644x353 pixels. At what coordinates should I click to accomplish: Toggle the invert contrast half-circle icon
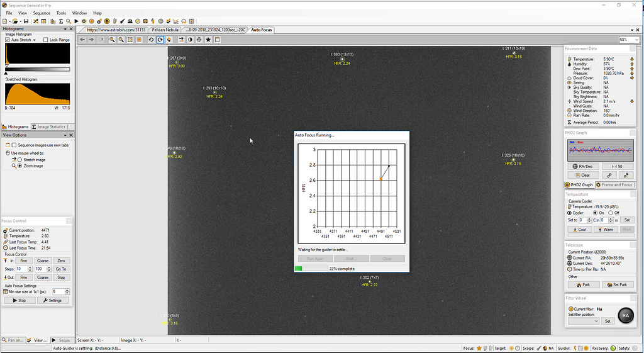[x=190, y=40]
